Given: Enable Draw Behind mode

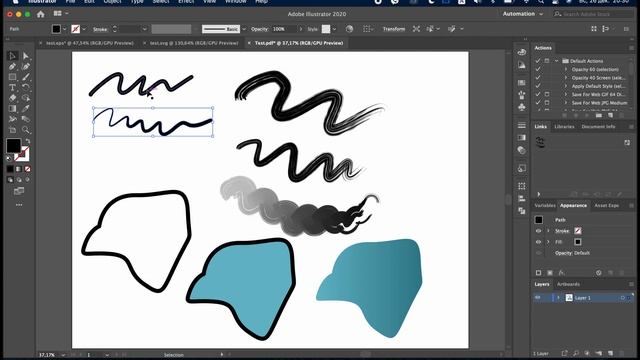Looking at the screenshot, I should pyautogui.click(x=19, y=180).
